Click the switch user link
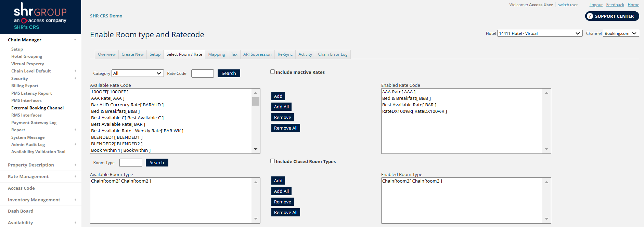Screen dimensions: 644x227 click(568, 5)
